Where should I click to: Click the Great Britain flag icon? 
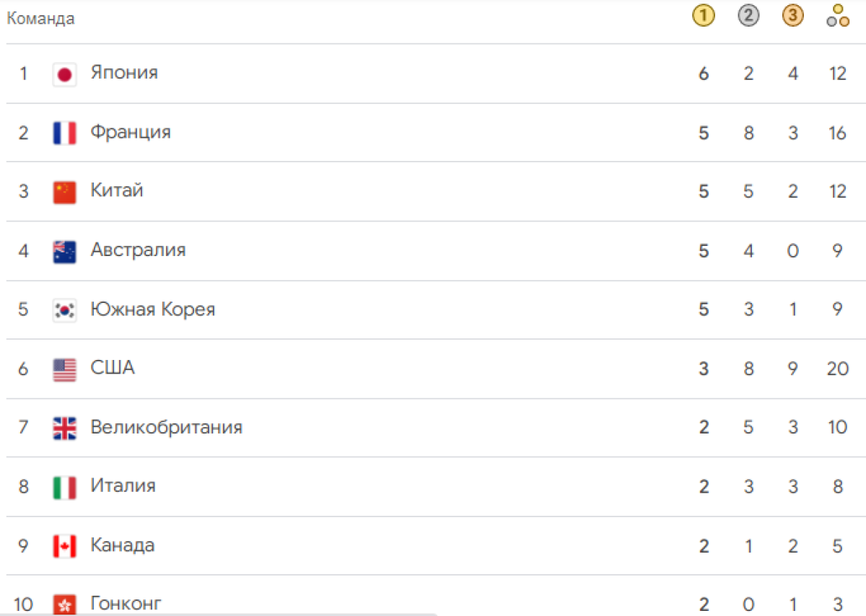coord(65,428)
